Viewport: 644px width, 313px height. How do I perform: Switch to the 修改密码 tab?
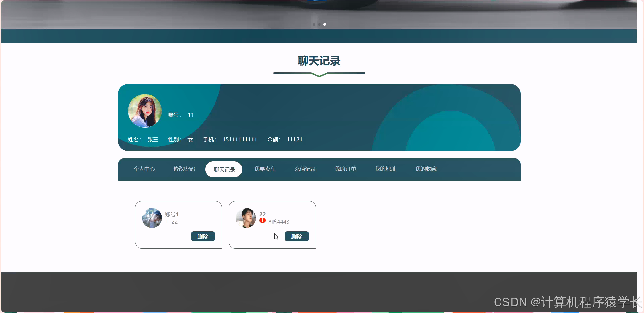184,169
